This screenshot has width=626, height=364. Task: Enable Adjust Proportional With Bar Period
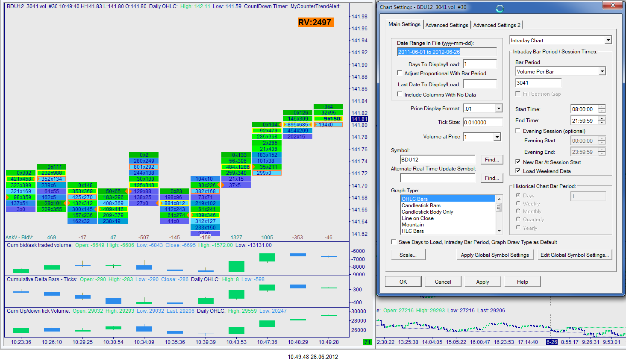click(x=400, y=73)
